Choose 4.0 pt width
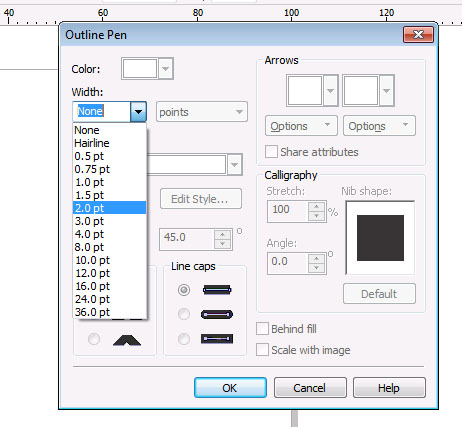This screenshot has width=462, height=427. pyautogui.click(x=109, y=234)
